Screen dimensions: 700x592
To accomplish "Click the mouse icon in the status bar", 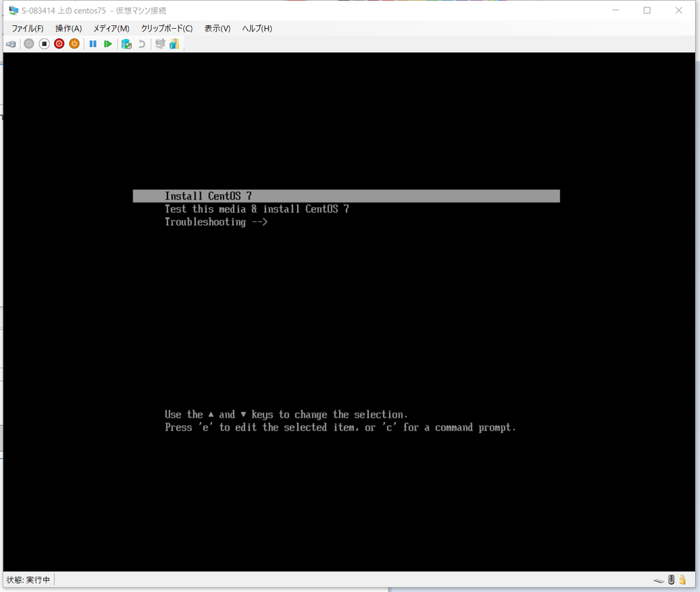I will point(671,580).
